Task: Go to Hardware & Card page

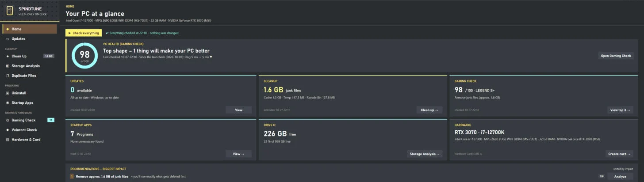Action: 29,140
